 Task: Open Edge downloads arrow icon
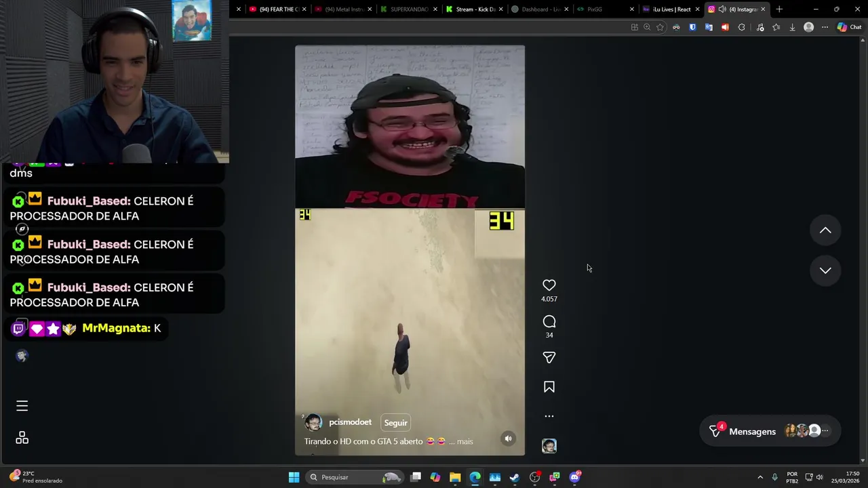(792, 27)
